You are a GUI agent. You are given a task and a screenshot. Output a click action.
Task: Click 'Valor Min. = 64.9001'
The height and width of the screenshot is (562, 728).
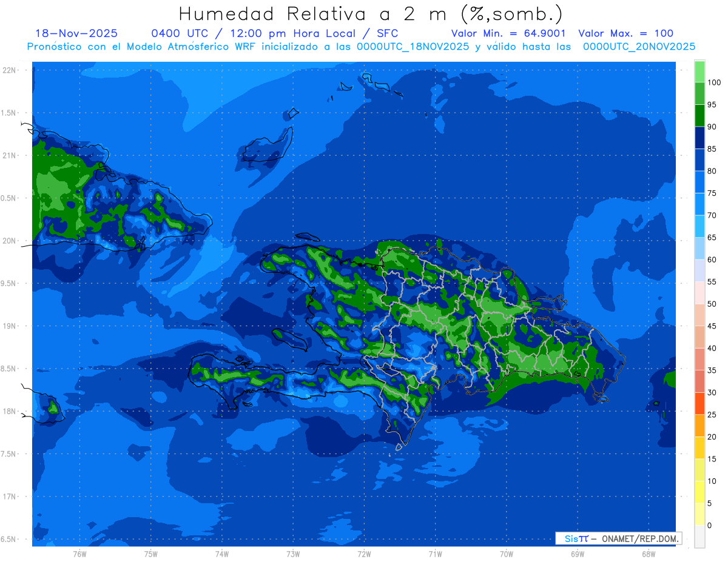(x=508, y=33)
